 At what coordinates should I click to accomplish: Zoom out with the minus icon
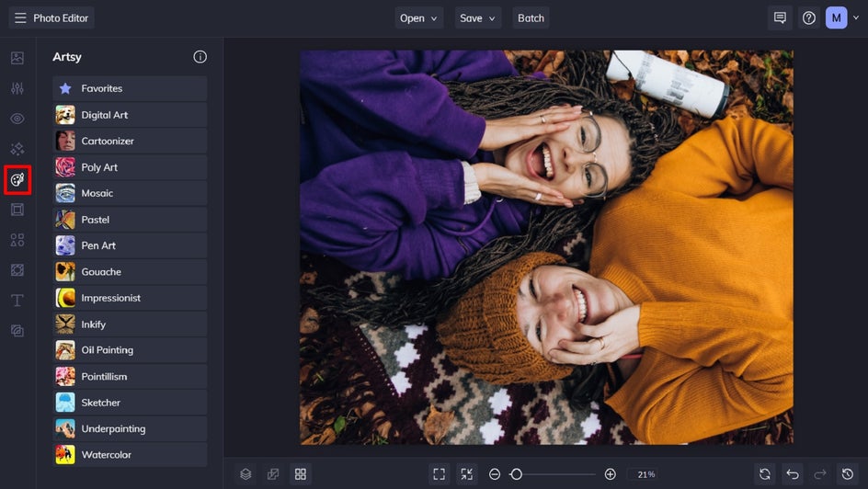coord(495,474)
